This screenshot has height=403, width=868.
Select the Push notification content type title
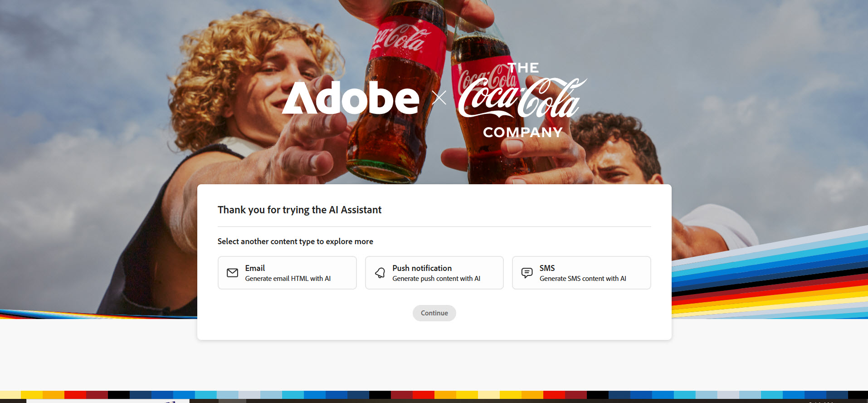[422, 268]
